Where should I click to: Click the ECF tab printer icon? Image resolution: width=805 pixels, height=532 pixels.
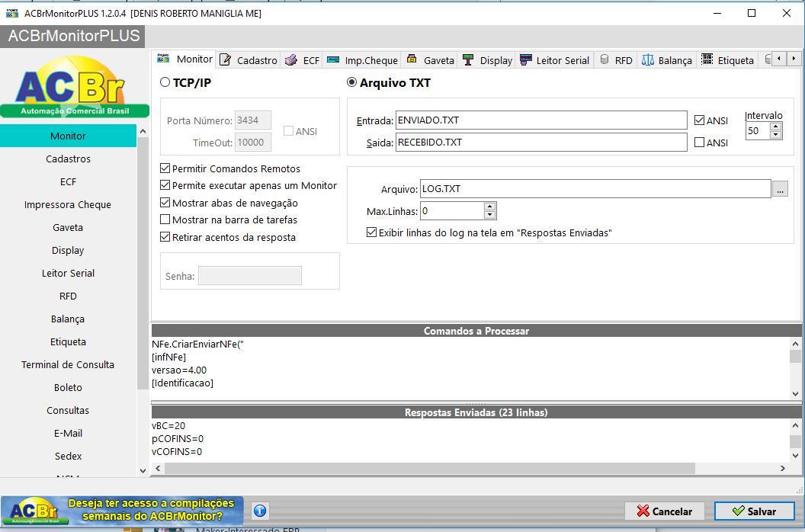click(x=291, y=60)
